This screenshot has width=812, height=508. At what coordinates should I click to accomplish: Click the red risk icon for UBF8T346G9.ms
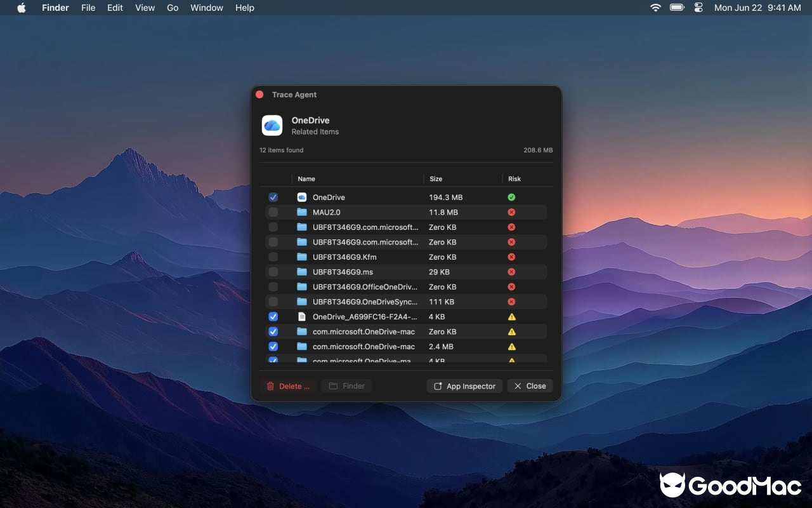(511, 272)
